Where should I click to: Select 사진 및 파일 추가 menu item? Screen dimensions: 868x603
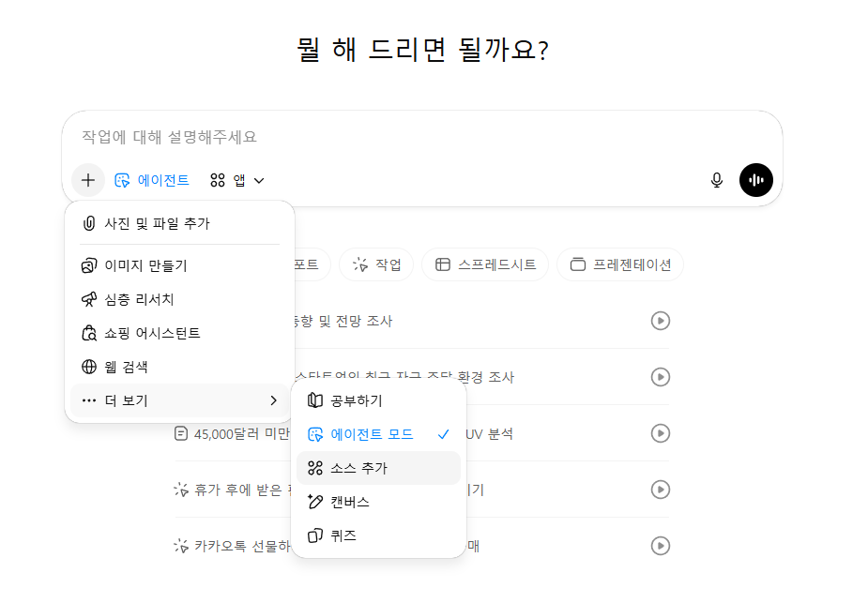[x=155, y=222]
